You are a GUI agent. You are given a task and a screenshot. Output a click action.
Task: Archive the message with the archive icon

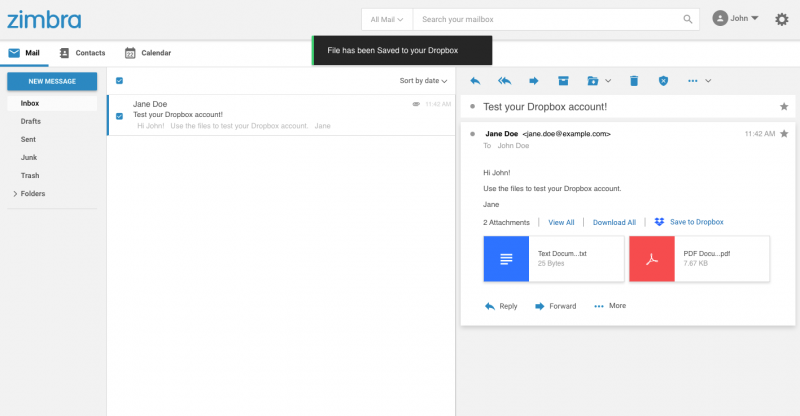[563, 81]
